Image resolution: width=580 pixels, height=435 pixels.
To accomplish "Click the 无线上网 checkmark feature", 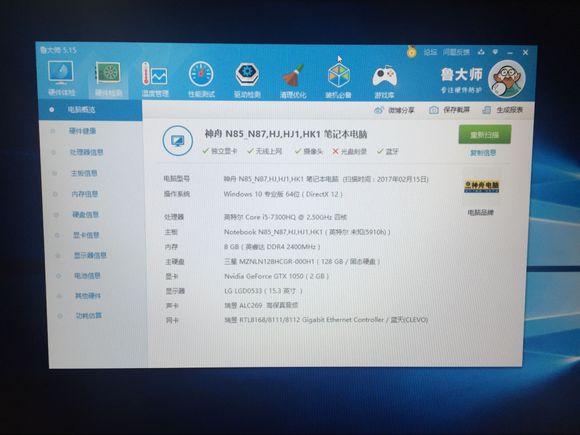I will (265, 151).
